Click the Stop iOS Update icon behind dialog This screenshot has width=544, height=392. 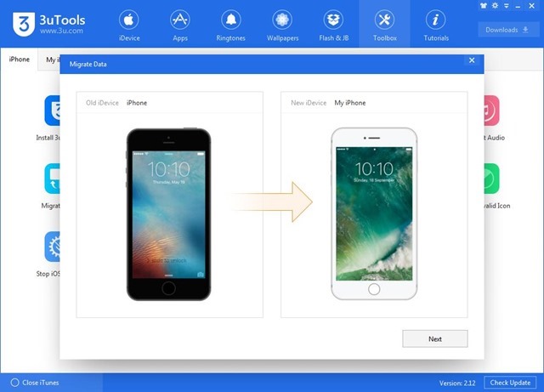pos(52,247)
